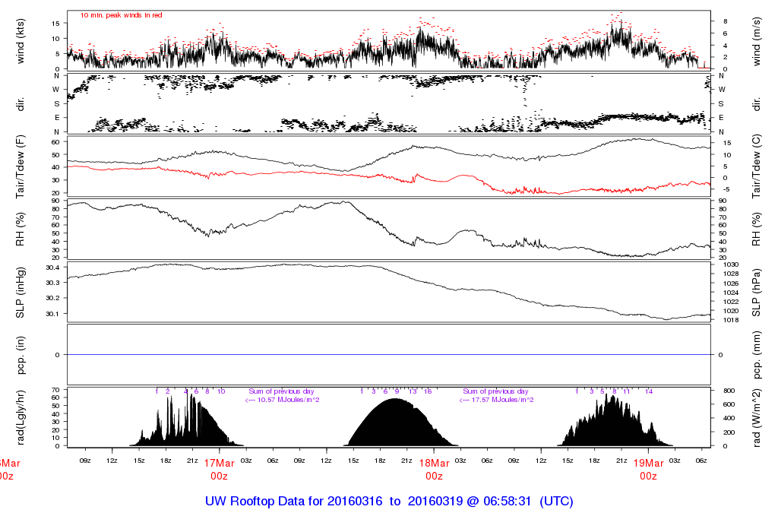Click the blue precipitation zero line

pyautogui.click(x=389, y=355)
